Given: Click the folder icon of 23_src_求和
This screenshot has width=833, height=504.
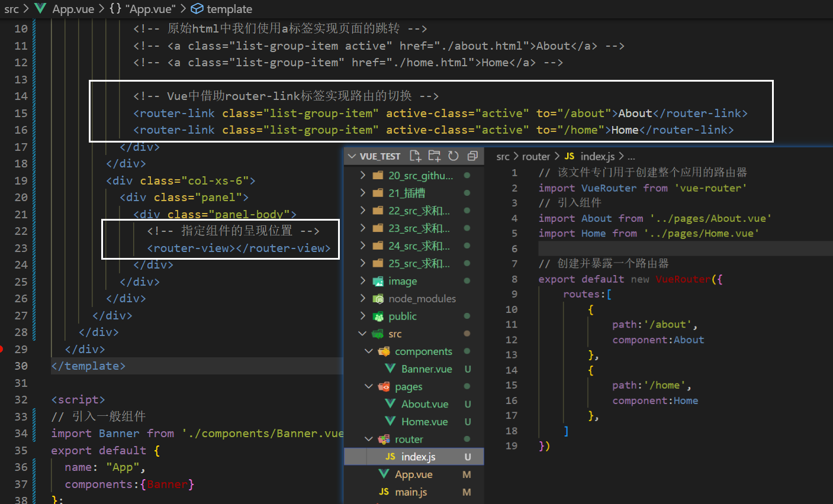Looking at the screenshot, I should tap(378, 228).
